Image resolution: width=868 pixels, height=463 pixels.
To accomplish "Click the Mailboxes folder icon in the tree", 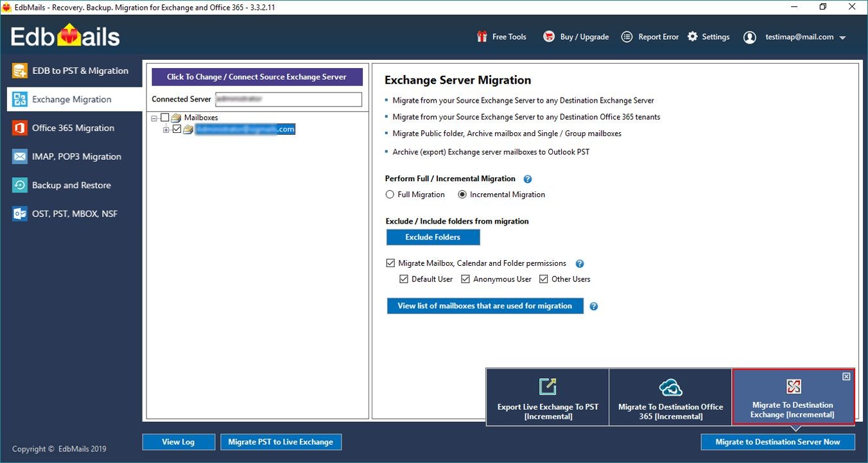I will [x=176, y=118].
